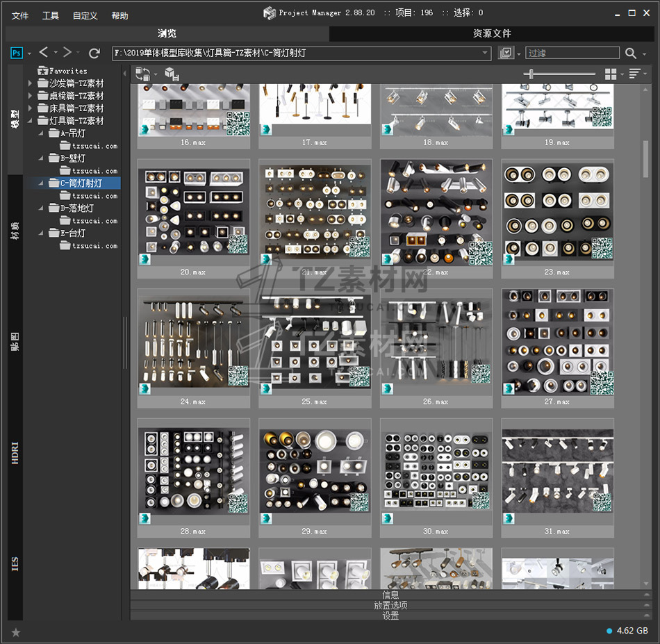Select the 22.max model thumbnail
Image resolution: width=660 pixels, height=644 pixels.
click(436, 213)
